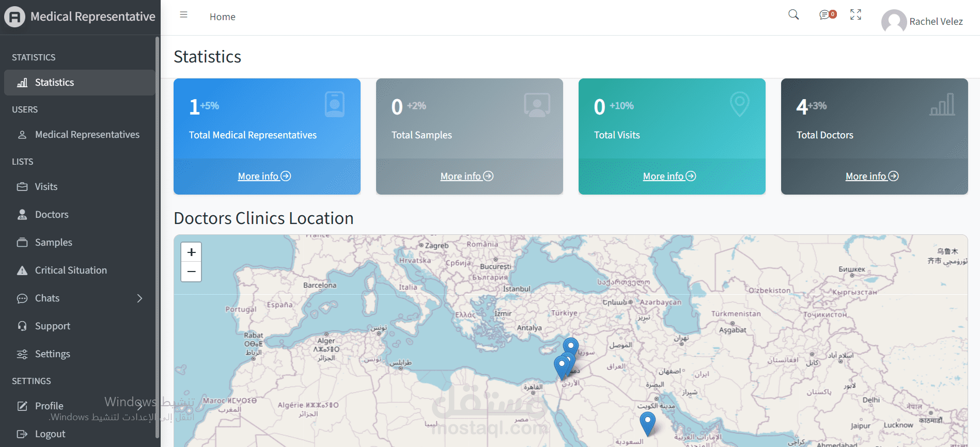Toggle the sidebar hamburger menu
Viewport: 980px width, 447px height.
[x=183, y=15]
